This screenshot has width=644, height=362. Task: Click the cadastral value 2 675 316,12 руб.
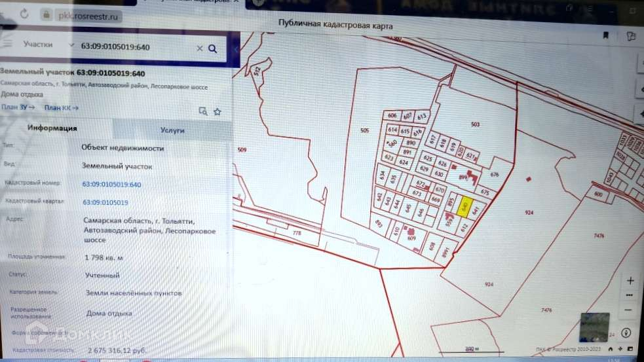click(117, 350)
